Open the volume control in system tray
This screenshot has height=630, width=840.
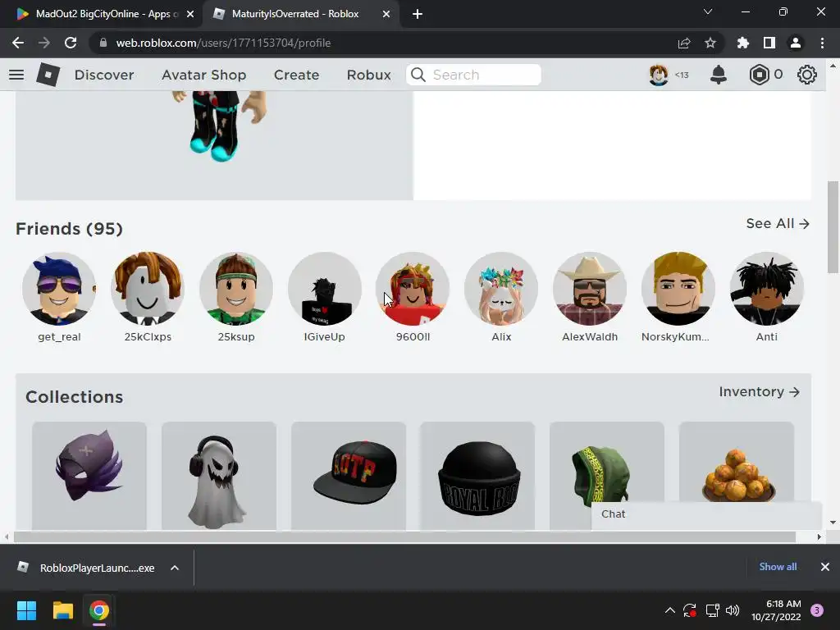733,610
